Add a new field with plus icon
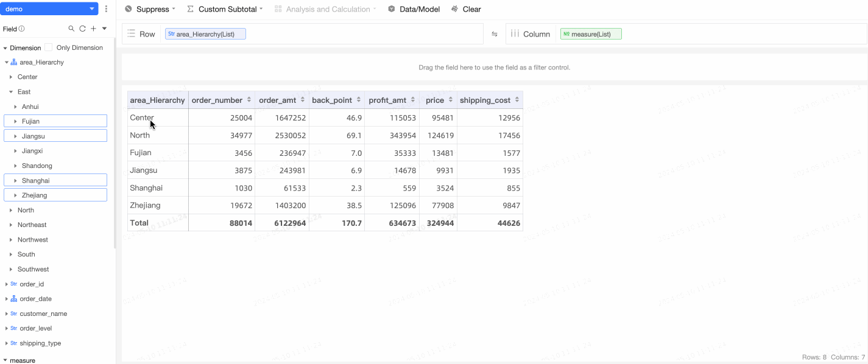 pyautogui.click(x=93, y=29)
